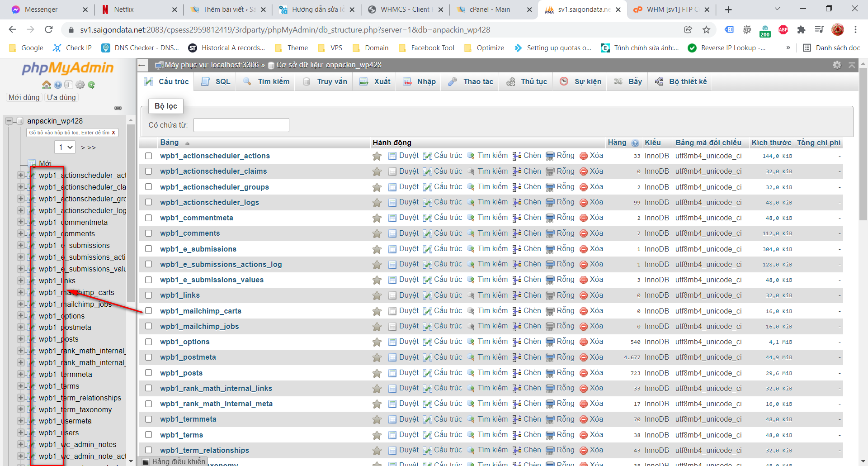868x466 pixels.
Task: Sort by the Bảng column header
Action: point(170,143)
